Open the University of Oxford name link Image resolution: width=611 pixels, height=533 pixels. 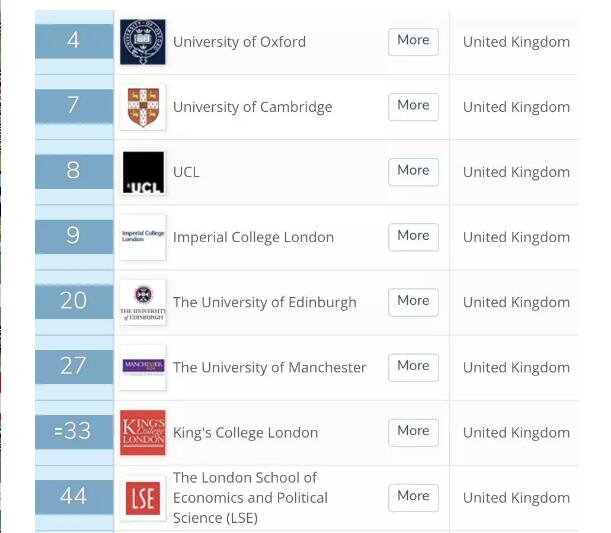click(x=239, y=42)
